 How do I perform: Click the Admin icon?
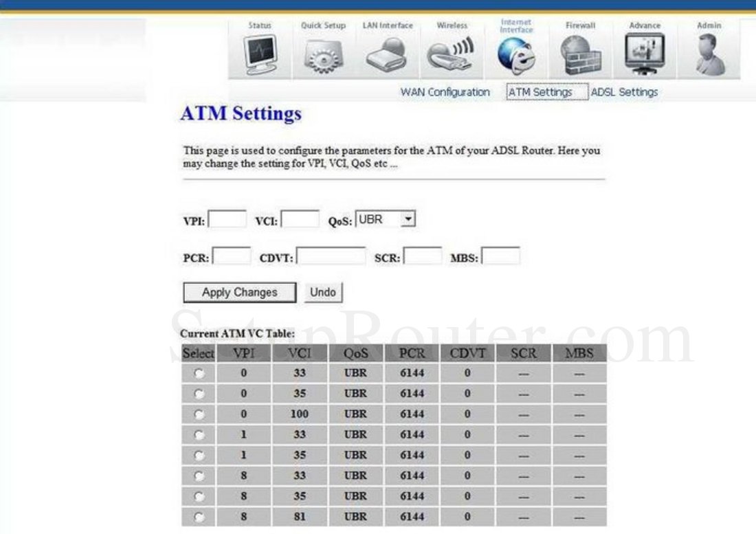click(x=708, y=54)
